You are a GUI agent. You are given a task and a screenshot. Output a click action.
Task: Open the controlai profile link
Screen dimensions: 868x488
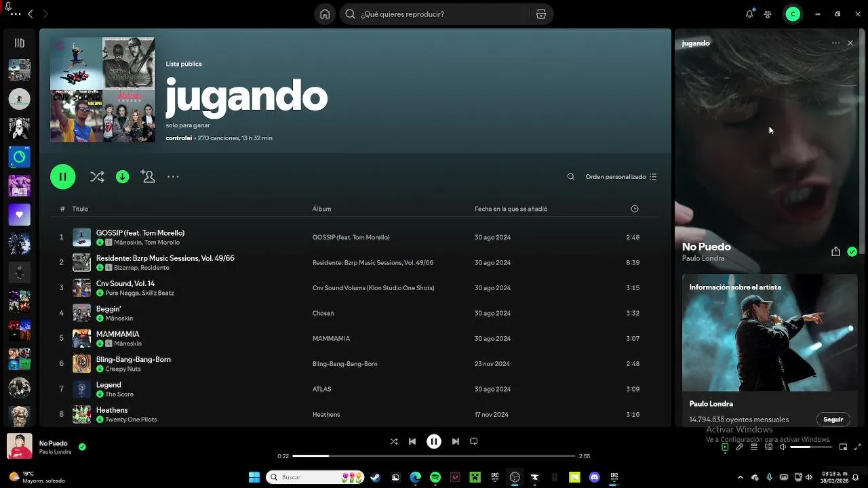point(179,138)
